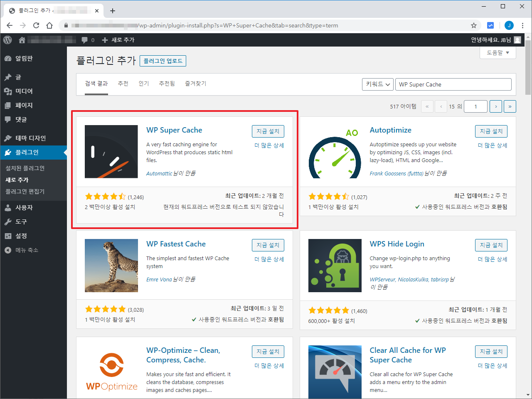This screenshot has height=399, width=532.
Task: Open 알림판 dashboard in sidebar
Action: coord(33,59)
